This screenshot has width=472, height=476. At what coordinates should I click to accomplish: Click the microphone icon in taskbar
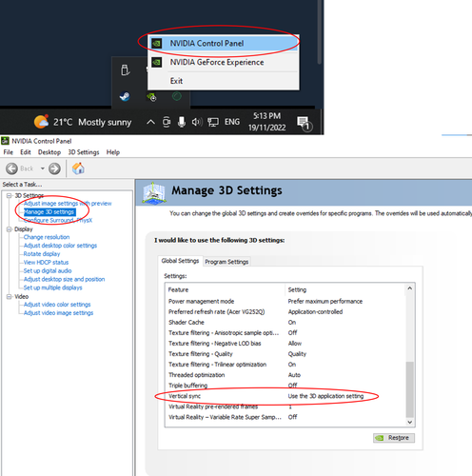(x=182, y=122)
